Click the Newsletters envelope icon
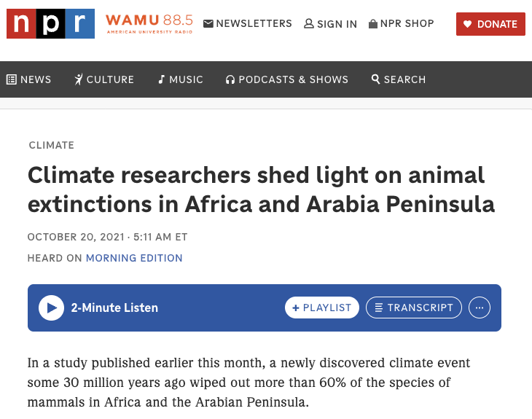This screenshot has width=532, height=419. click(208, 24)
